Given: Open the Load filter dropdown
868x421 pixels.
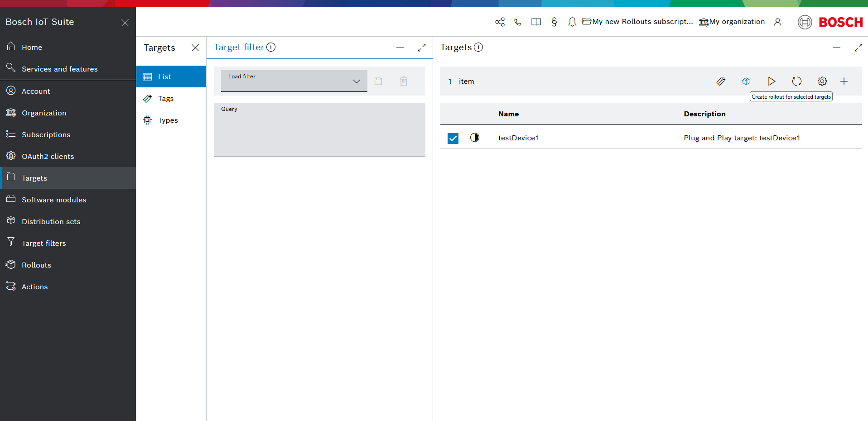Looking at the screenshot, I should click(x=294, y=81).
